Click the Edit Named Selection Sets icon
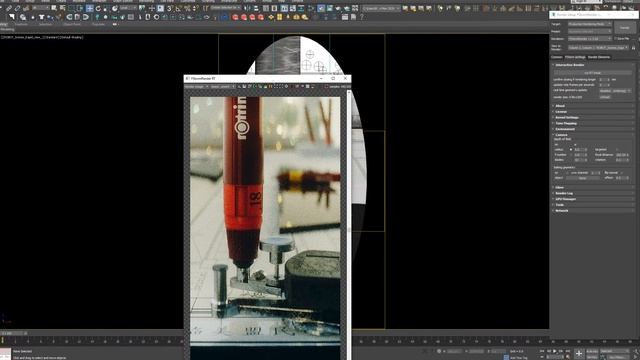 click(205, 8)
